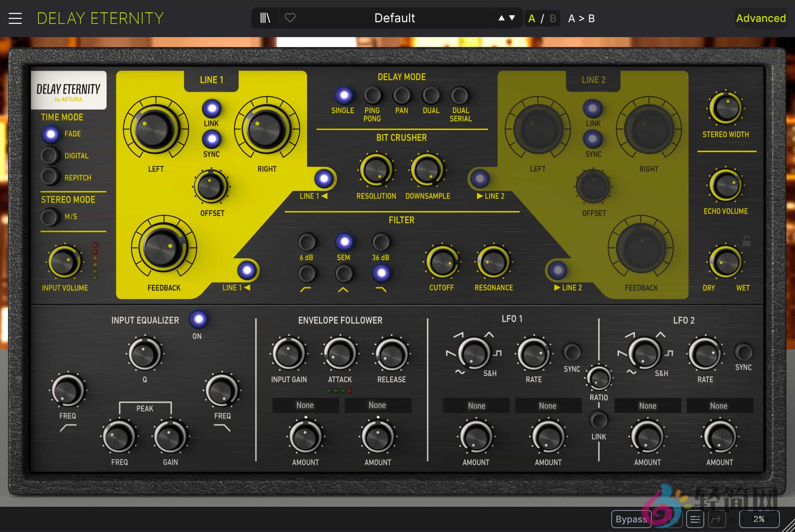Viewport: 795px width, 532px height.
Task: Click the next preset down arrow
Action: 512,18
